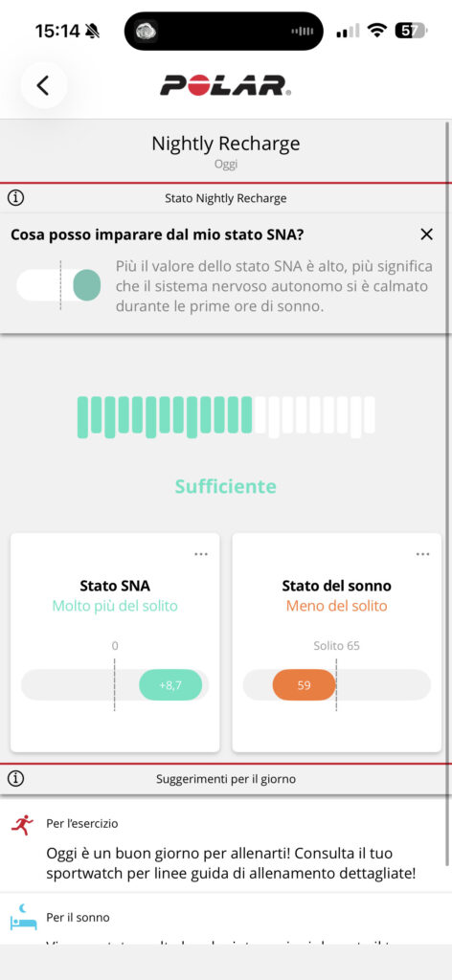This screenshot has width=452, height=980.
Task: Select the orange 59 sleep score indicator
Action: point(304,685)
